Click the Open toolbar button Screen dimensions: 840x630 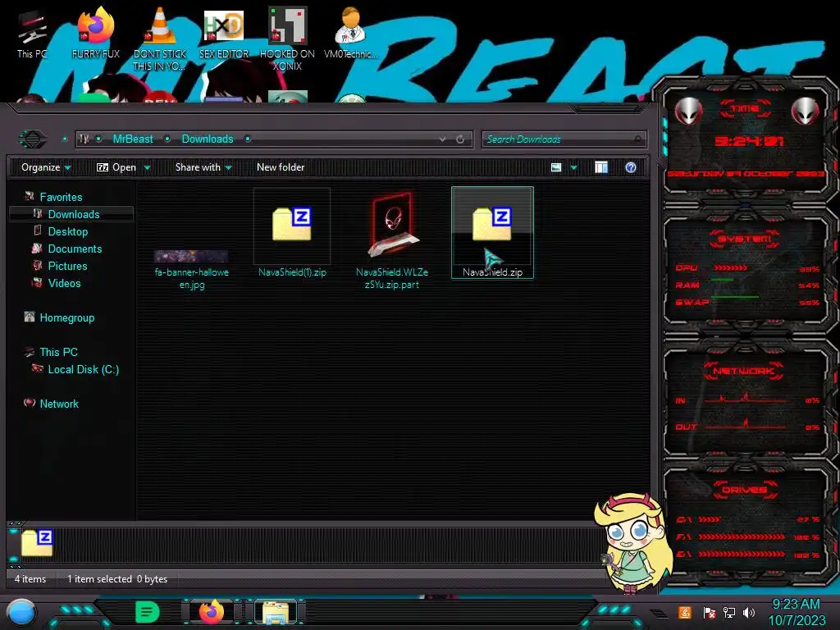click(x=116, y=167)
